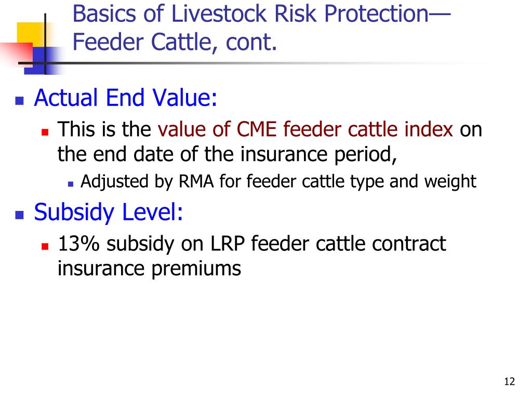Select the 'Actual End Value:' heading

126,98
